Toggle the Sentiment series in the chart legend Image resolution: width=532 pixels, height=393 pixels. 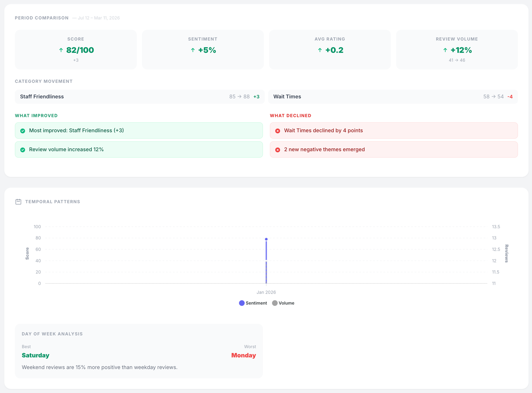point(253,303)
